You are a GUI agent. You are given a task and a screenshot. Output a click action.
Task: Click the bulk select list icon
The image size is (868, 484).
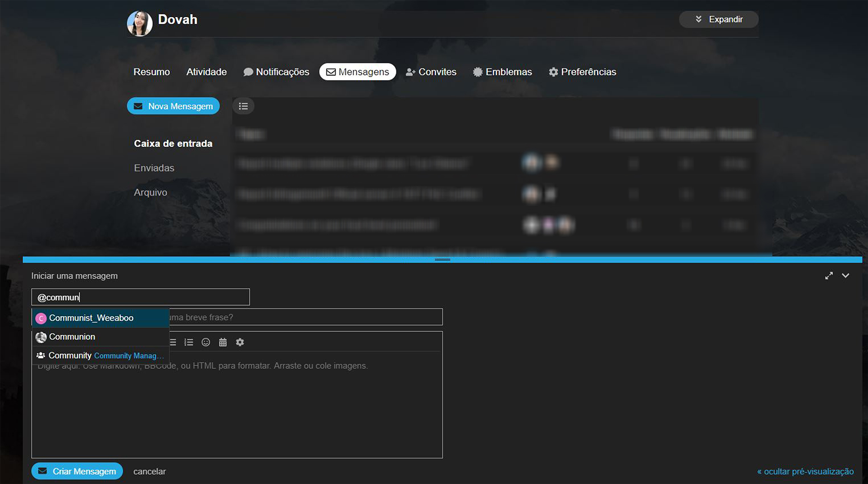click(x=243, y=106)
